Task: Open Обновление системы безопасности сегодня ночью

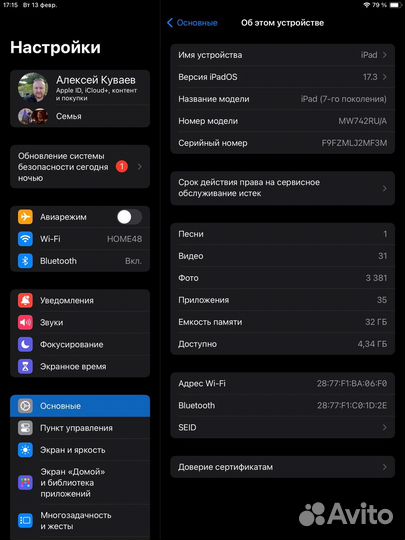Action: click(x=80, y=167)
